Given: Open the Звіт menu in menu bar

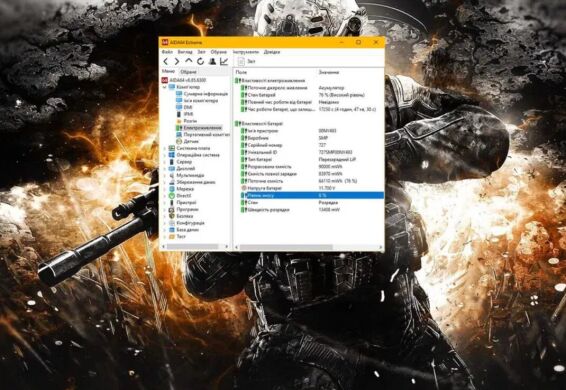Looking at the screenshot, I should [201, 52].
